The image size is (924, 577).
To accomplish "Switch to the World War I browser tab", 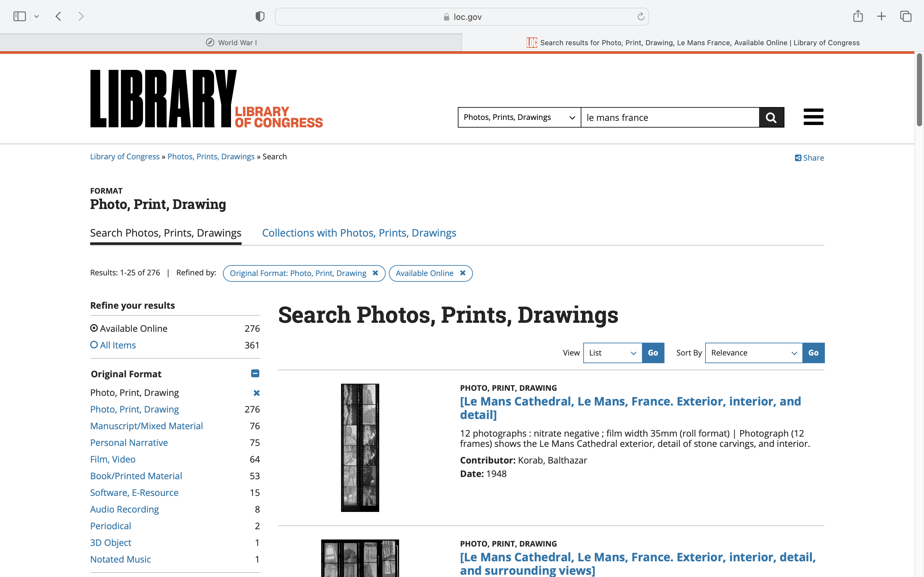I will [231, 43].
